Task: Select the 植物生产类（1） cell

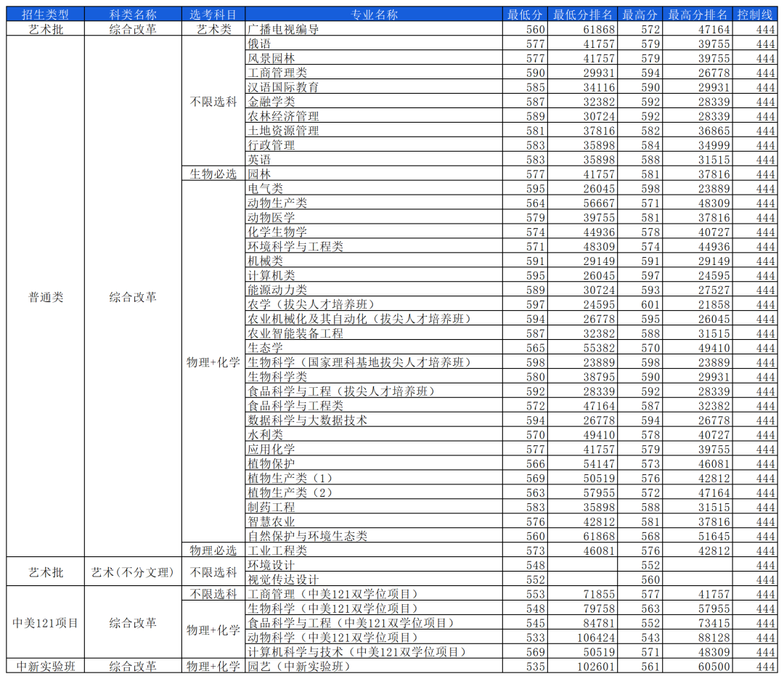Action: [374, 479]
